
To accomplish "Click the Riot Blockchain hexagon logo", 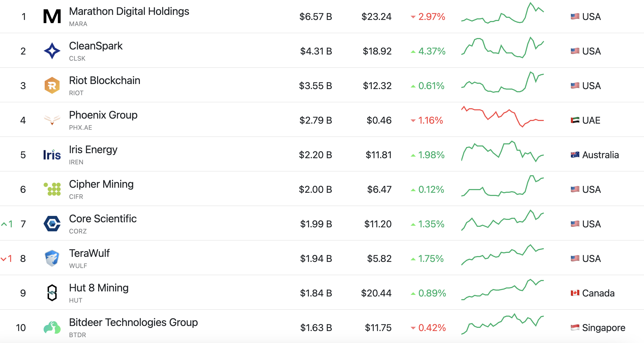I will coord(52,85).
